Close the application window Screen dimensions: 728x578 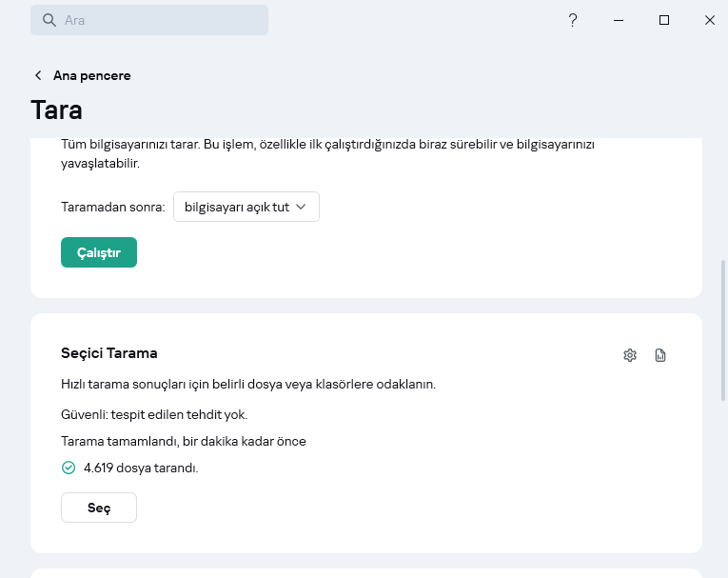click(710, 20)
